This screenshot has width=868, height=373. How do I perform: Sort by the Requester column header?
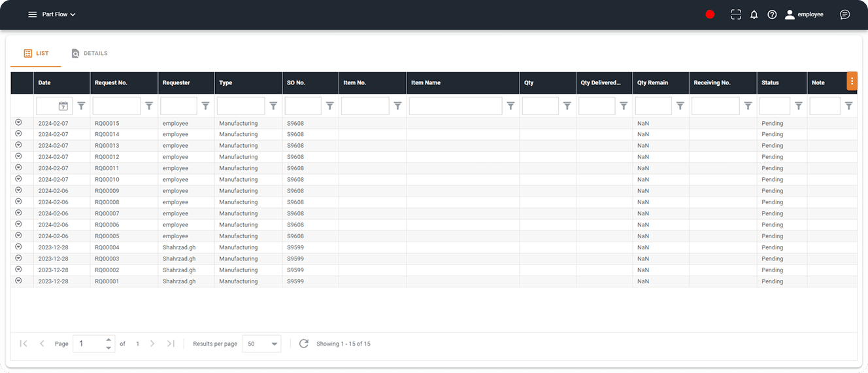point(186,83)
